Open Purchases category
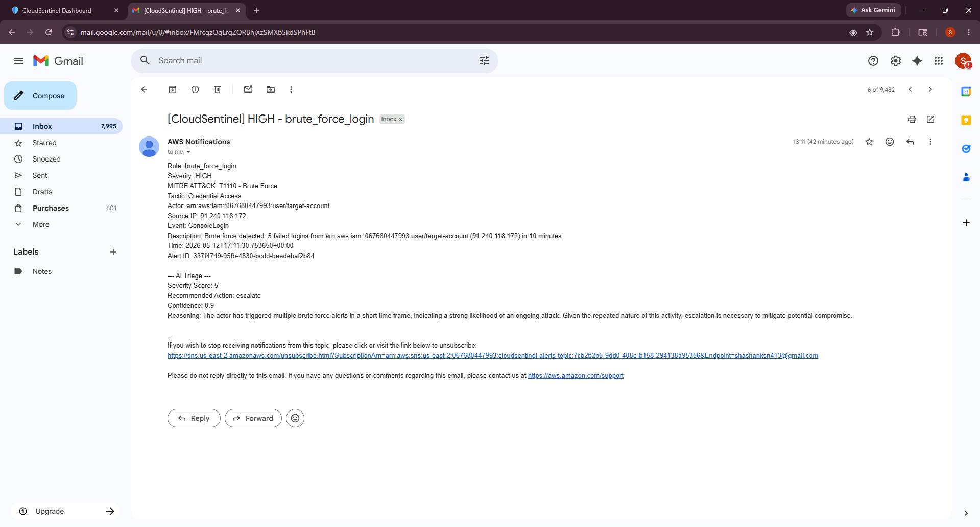Viewport: 980px width, 527px height. coord(61,208)
